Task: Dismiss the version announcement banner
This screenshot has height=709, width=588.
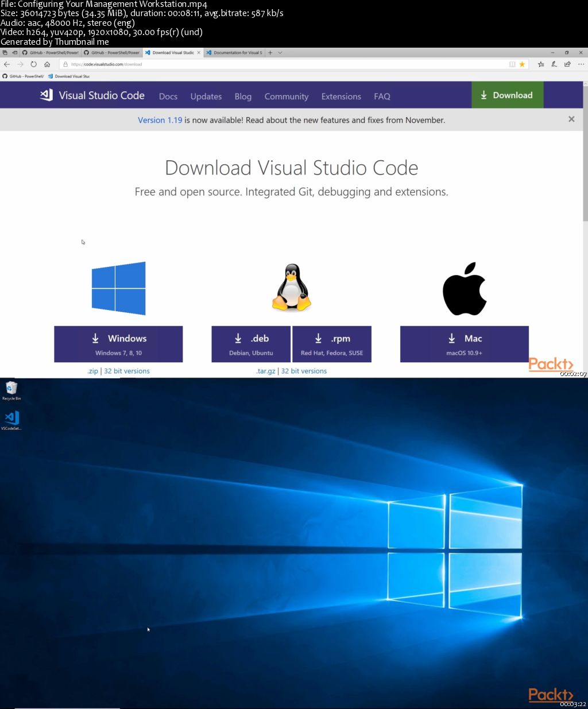Action: pos(571,119)
